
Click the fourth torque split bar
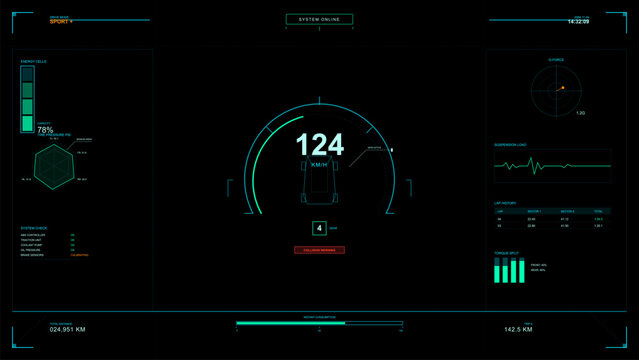(522, 270)
